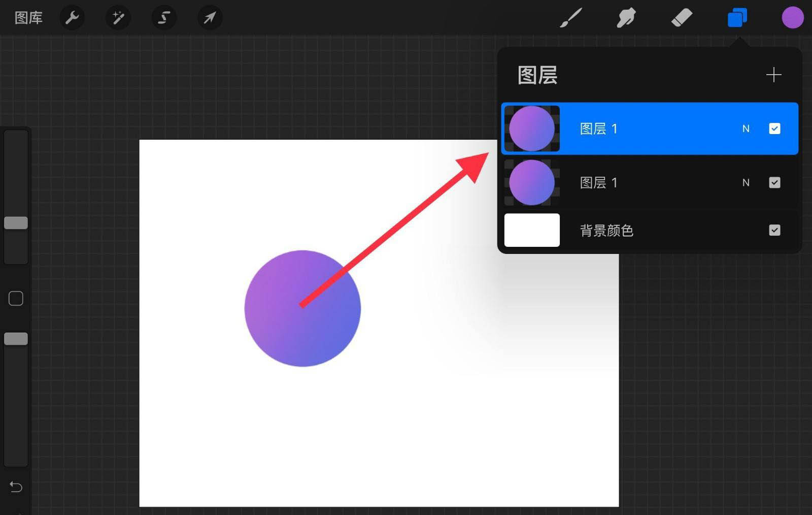Screen dimensions: 812x515
Task: Go to 图库 gallery
Action: coord(28,18)
